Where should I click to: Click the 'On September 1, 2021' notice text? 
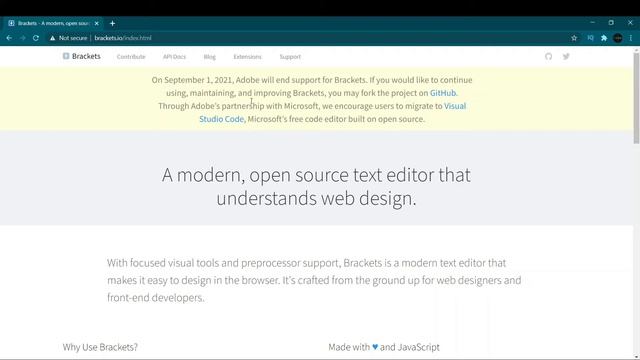(312, 99)
